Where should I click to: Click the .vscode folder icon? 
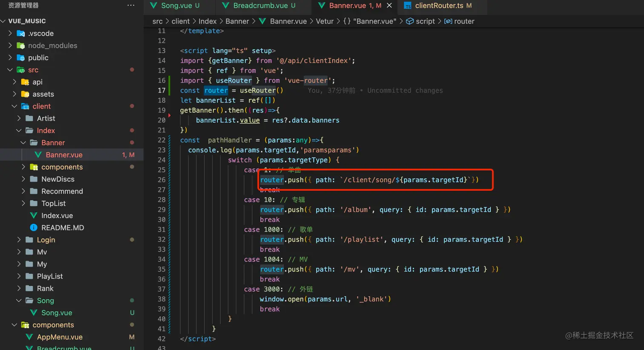[x=20, y=33]
